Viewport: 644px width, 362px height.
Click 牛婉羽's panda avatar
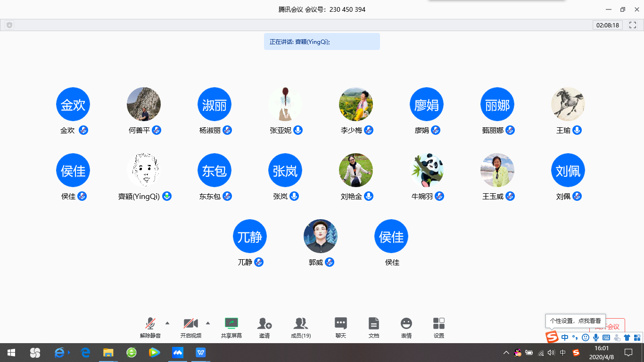[x=427, y=170]
